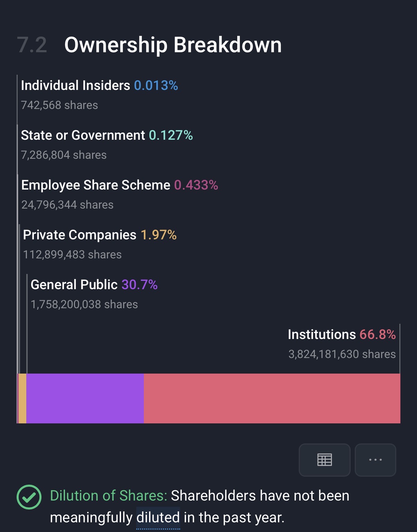Click the Ownership Breakdown heading

point(173,45)
